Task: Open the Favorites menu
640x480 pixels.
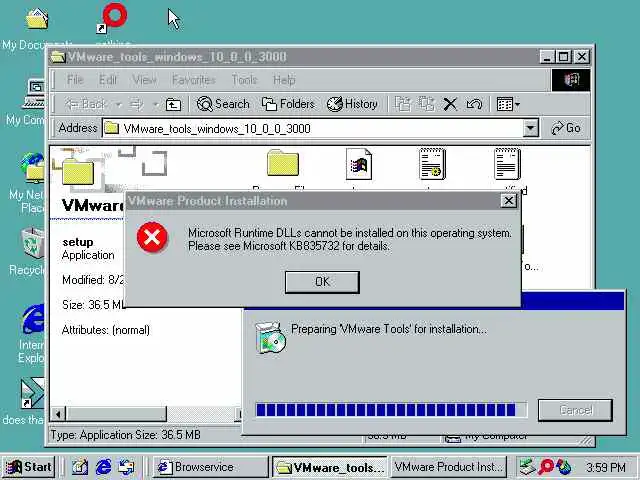Action: [193, 80]
